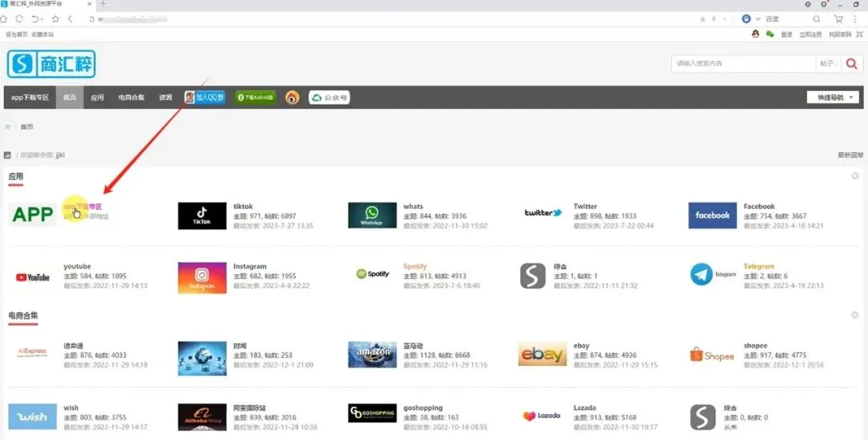The image size is (868, 440).
Task: Open the WhatsApp forum icon
Action: 372,215
